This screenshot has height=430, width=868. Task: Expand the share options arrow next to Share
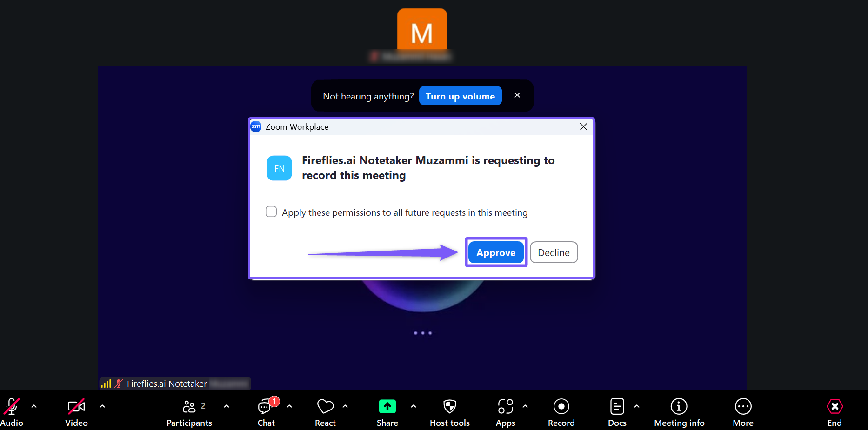(x=414, y=406)
